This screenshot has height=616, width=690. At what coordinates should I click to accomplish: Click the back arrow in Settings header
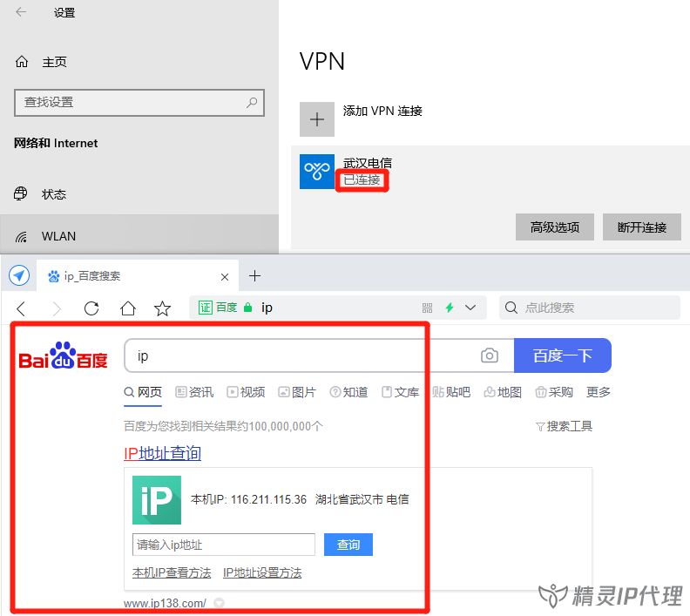coord(21,12)
